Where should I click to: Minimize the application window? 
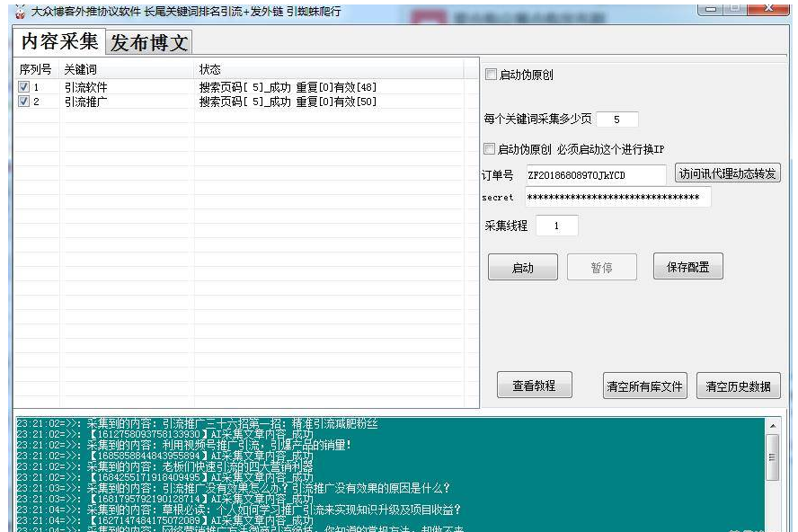pos(708,8)
